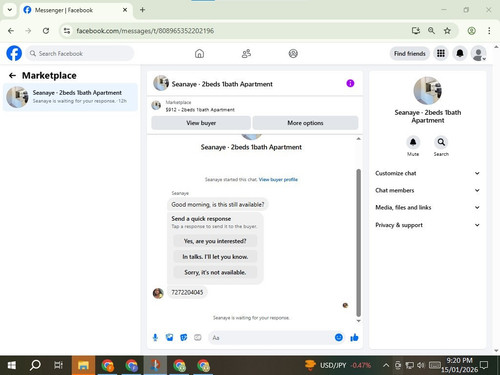The image size is (500, 375).
Task: Expand Media, files and links section
Action: tap(427, 207)
